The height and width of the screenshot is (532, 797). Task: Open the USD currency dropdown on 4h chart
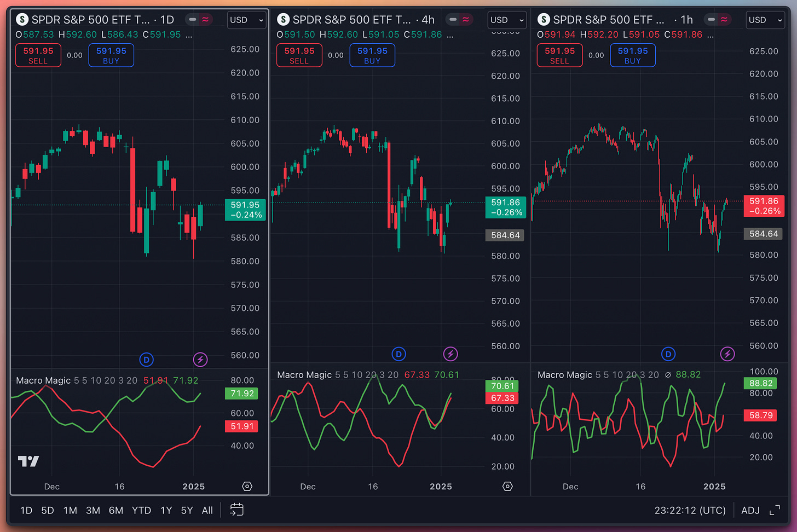(507, 20)
